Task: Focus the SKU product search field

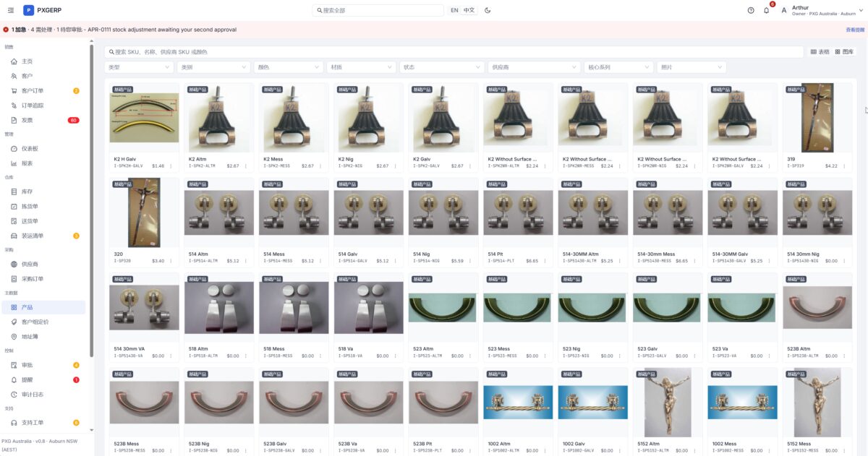Action: (454, 52)
